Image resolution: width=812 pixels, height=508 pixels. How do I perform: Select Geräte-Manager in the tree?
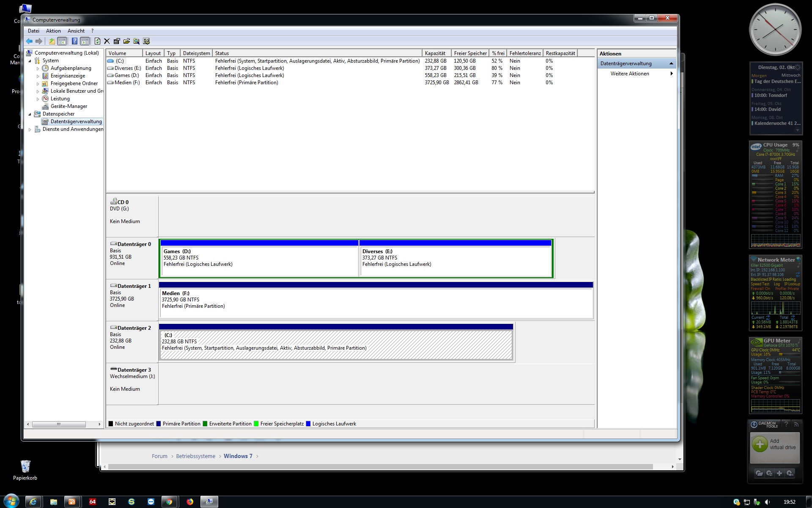(69, 106)
